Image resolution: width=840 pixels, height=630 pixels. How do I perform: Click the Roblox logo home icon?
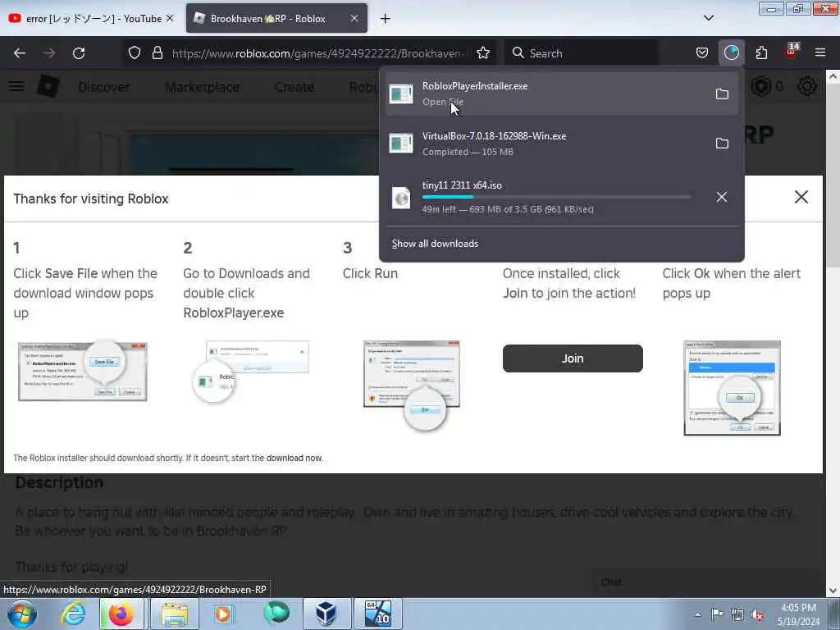[48, 86]
